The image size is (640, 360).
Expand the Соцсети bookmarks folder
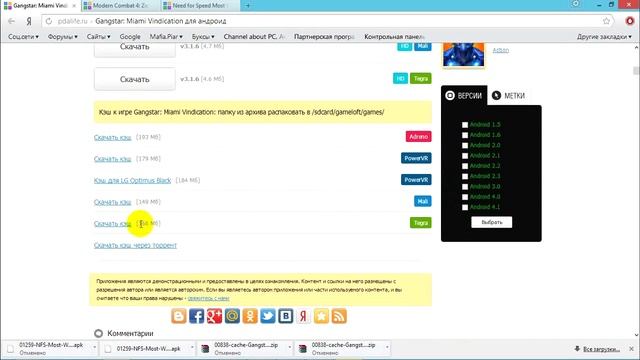[23, 37]
